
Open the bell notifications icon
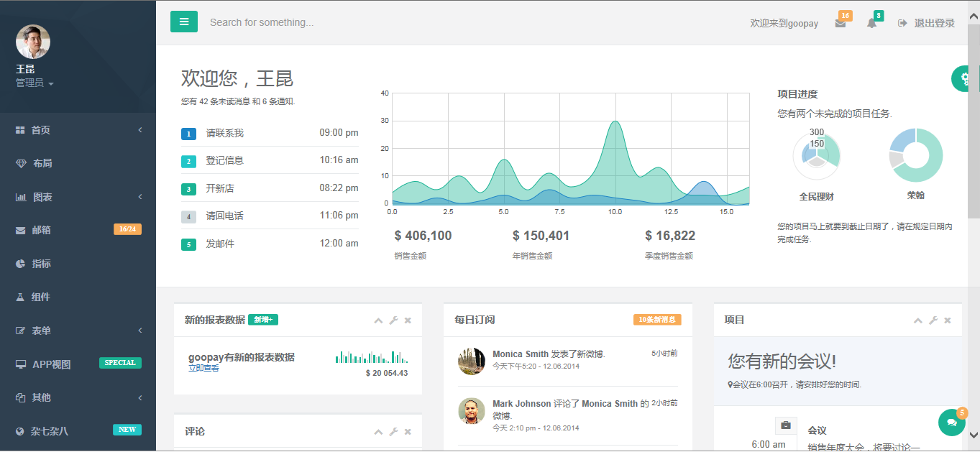pos(871,23)
